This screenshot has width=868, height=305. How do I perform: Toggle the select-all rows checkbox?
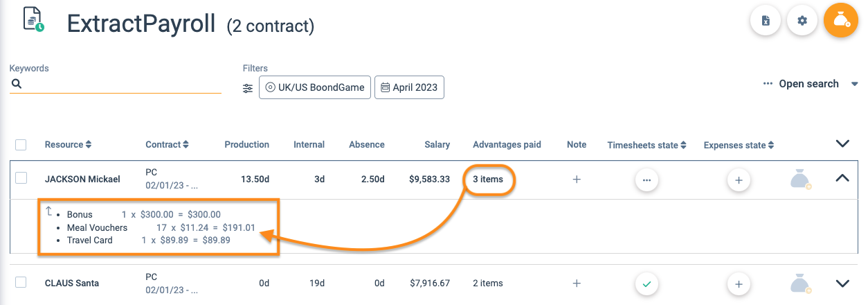pyautogui.click(x=21, y=145)
